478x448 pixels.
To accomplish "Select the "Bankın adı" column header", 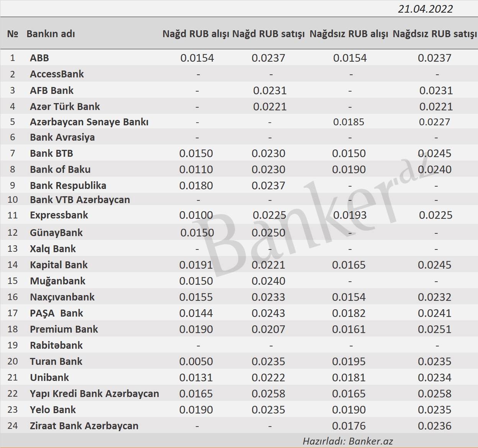I will tap(51, 34).
